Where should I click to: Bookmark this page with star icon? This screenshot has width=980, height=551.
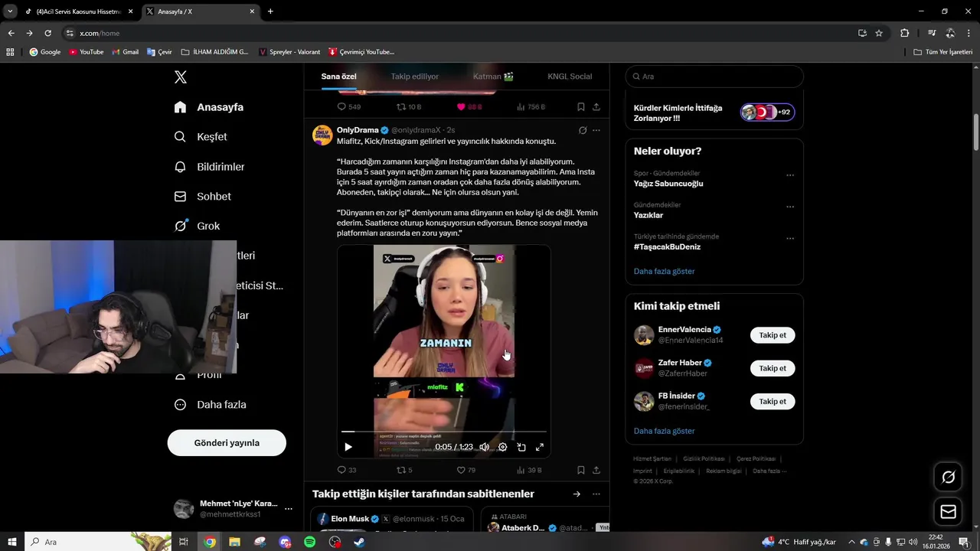pos(879,33)
